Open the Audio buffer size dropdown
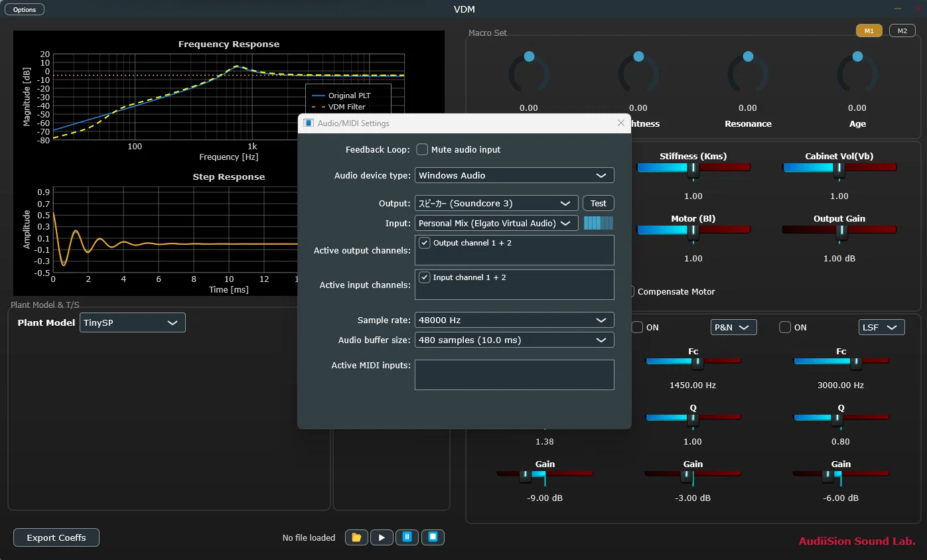This screenshot has height=560, width=927. tap(514, 340)
